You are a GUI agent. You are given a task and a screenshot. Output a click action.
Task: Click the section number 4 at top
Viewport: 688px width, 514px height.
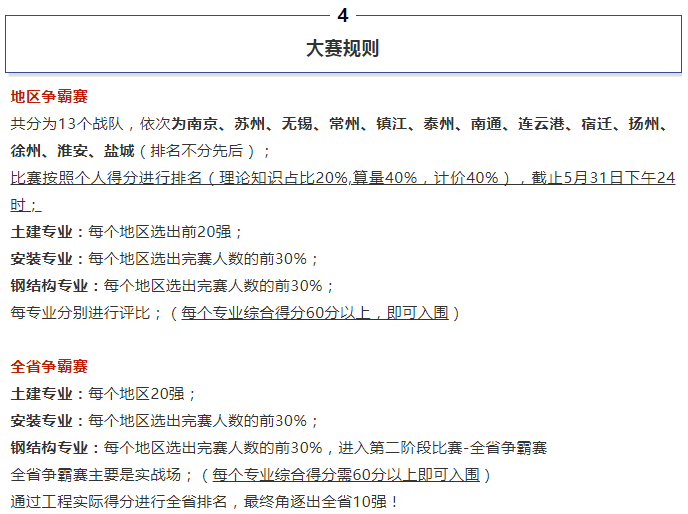(x=343, y=15)
